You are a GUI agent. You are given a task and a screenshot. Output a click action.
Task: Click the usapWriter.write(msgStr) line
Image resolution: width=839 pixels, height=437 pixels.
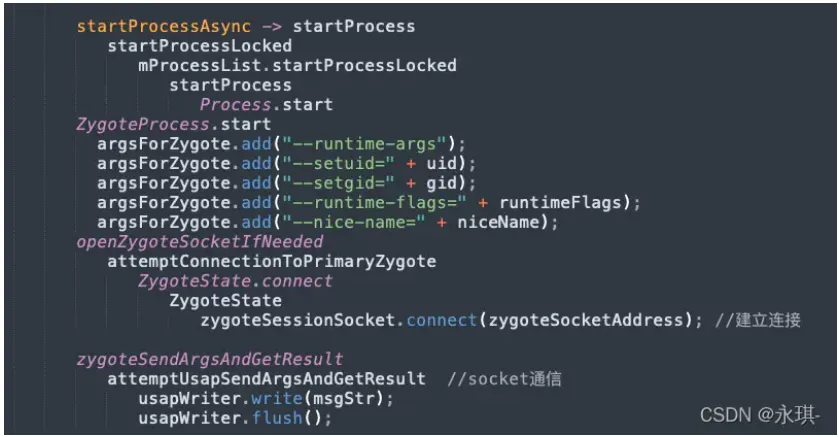click(266, 399)
